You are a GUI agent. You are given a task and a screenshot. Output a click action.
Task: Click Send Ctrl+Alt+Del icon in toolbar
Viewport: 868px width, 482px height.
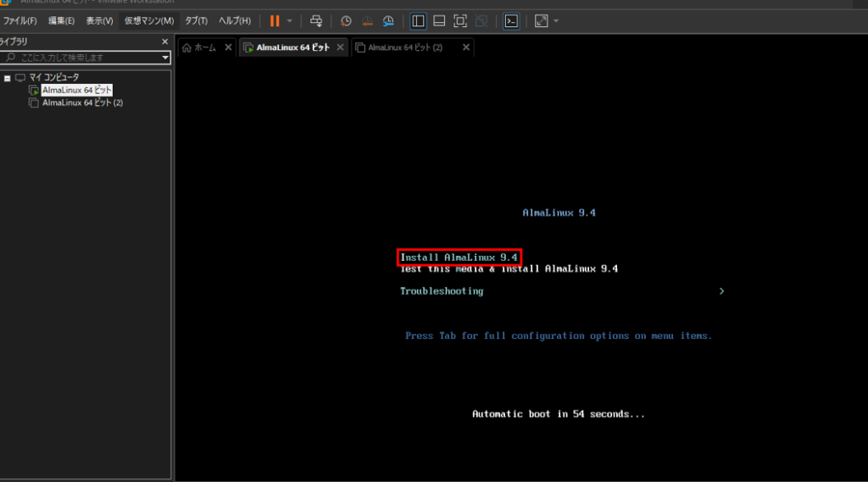(316, 20)
